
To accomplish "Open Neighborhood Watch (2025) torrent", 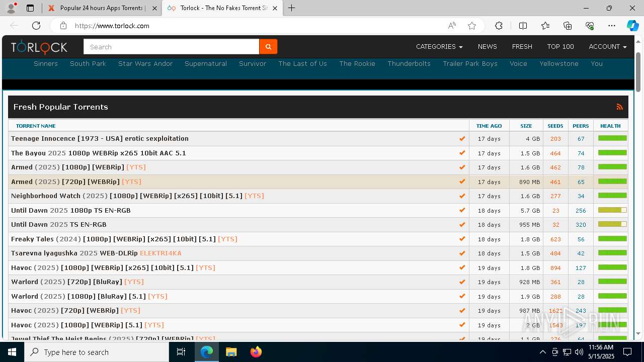I will 137,196.
